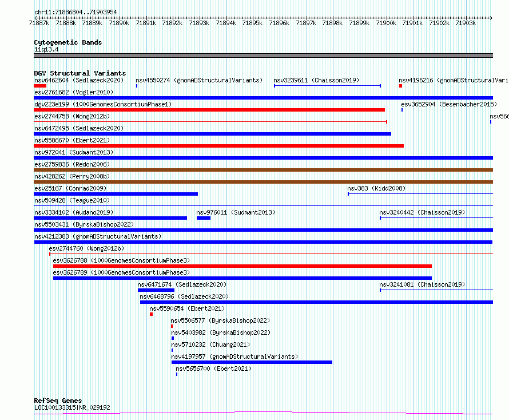
Task: Click the nsv509428 (Teague2010) label
Action: (x=72, y=200)
